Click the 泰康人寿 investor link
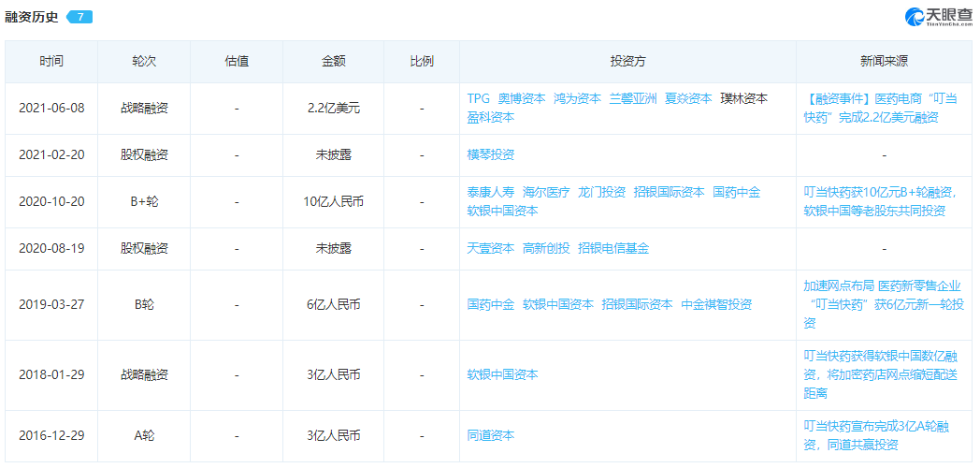The height and width of the screenshot is (468, 980). (x=491, y=192)
